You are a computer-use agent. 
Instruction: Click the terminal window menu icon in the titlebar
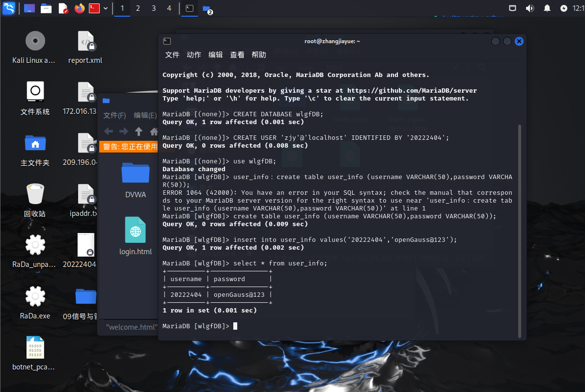tap(167, 41)
